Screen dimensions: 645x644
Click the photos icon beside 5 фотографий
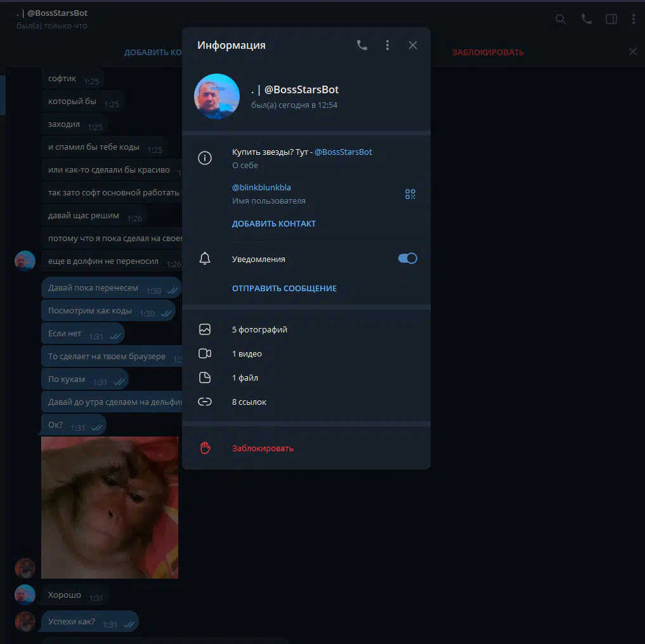coord(205,329)
